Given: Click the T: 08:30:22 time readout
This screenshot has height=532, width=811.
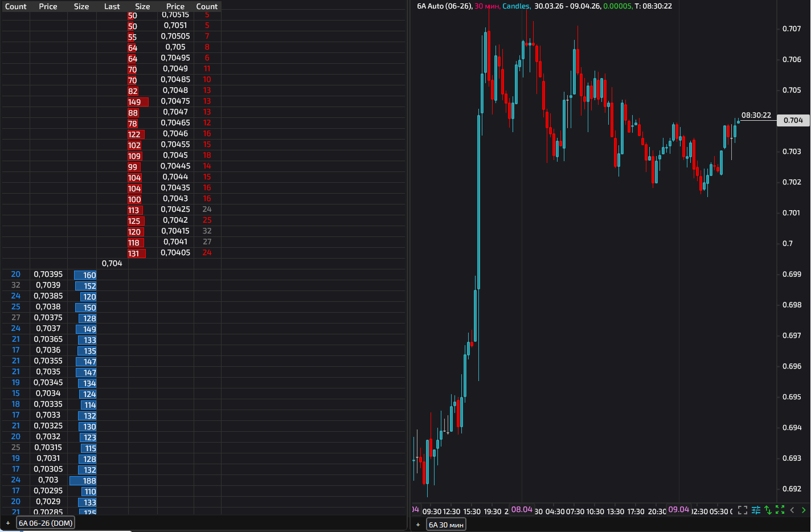Looking at the screenshot, I should (x=653, y=6).
